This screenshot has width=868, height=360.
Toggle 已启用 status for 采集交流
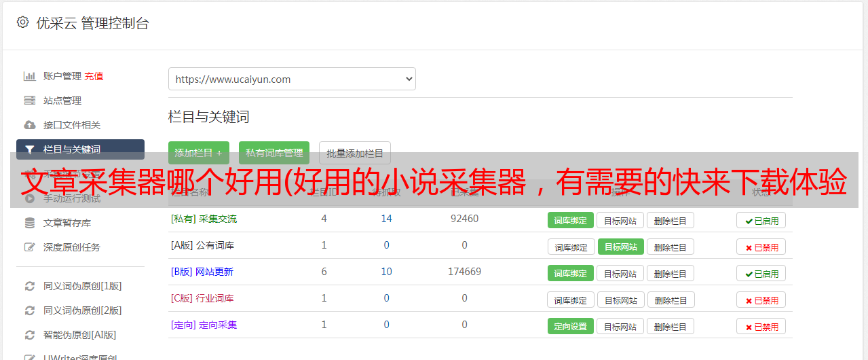pos(761,220)
